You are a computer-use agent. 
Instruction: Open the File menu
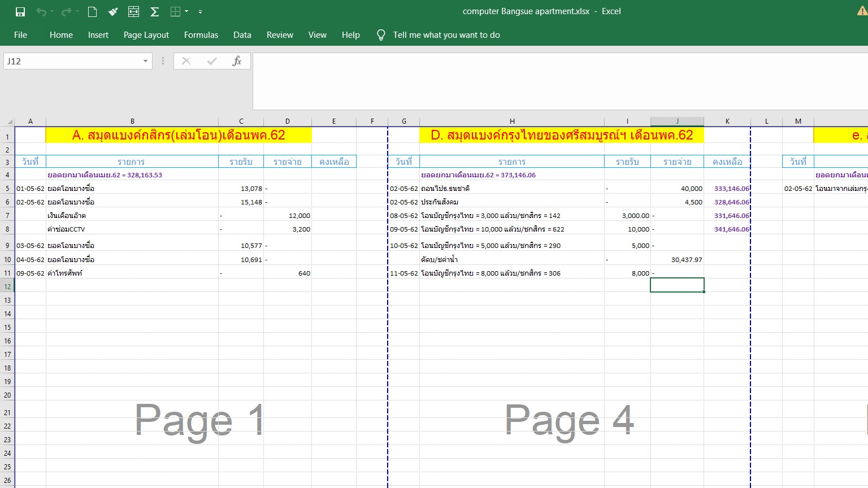(20, 35)
